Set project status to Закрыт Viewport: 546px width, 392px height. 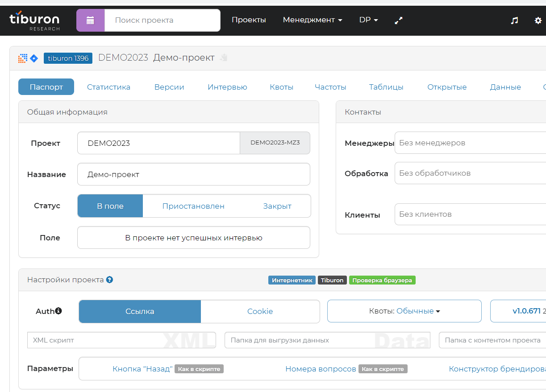pyautogui.click(x=277, y=206)
